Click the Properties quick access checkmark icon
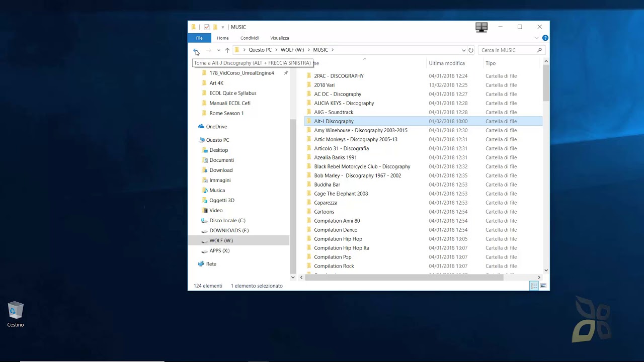 coord(207,27)
